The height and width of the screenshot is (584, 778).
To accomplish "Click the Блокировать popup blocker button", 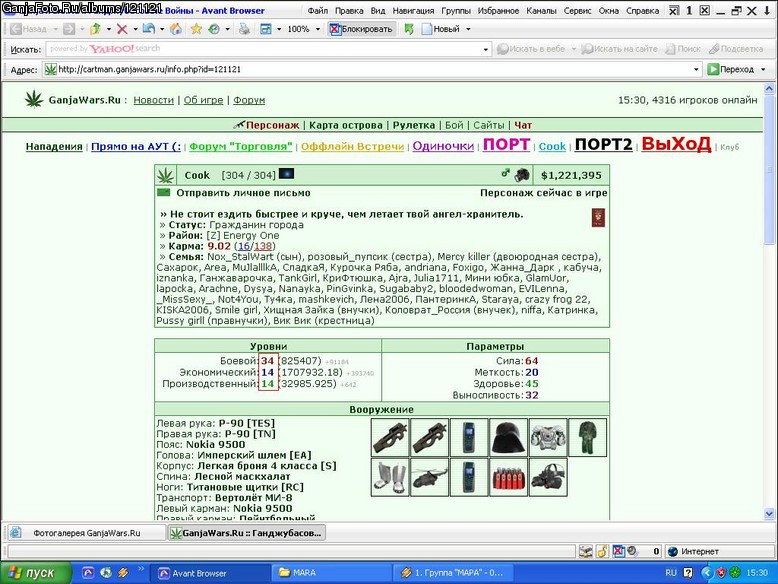I will (361, 29).
